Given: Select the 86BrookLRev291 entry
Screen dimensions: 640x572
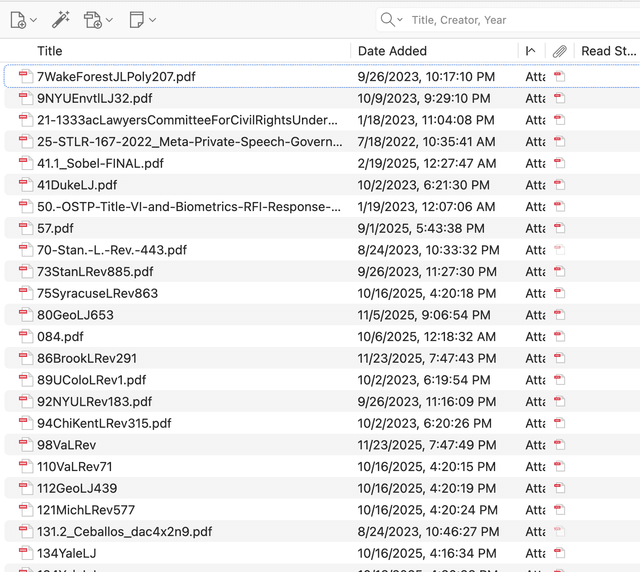Looking at the screenshot, I should click(x=87, y=358).
